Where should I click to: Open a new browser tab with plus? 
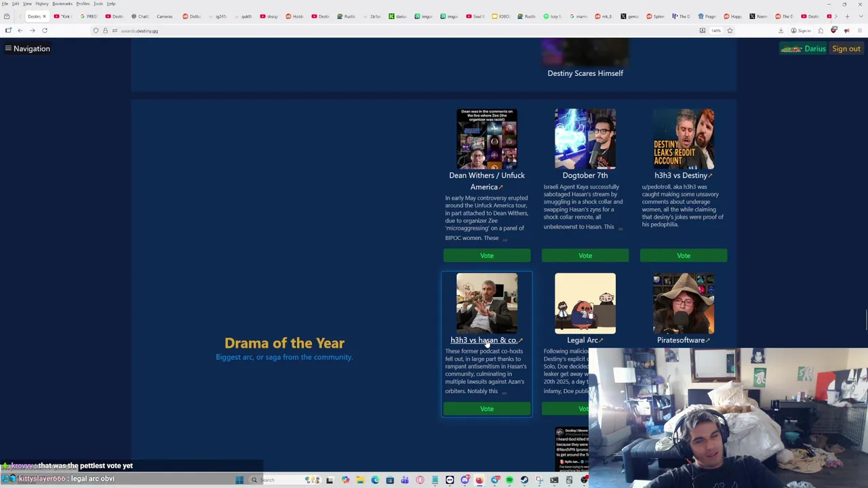coord(847,16)
